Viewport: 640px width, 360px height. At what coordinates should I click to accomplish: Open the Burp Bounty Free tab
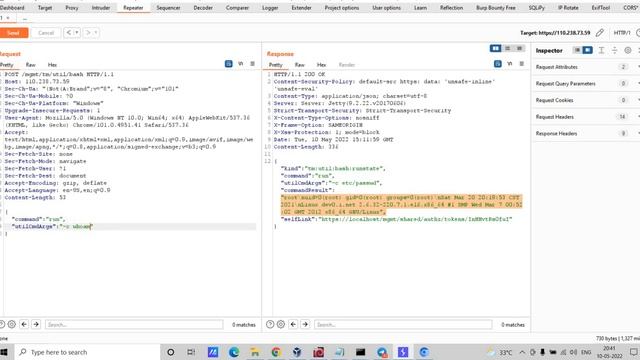496,8
